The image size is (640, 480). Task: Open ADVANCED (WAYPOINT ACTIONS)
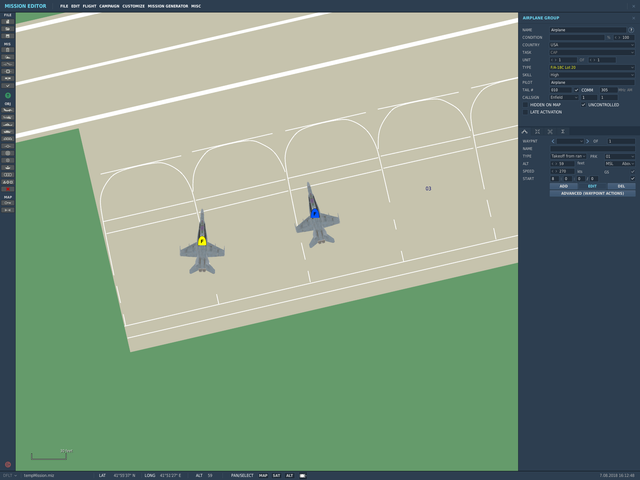click(592, 193)
